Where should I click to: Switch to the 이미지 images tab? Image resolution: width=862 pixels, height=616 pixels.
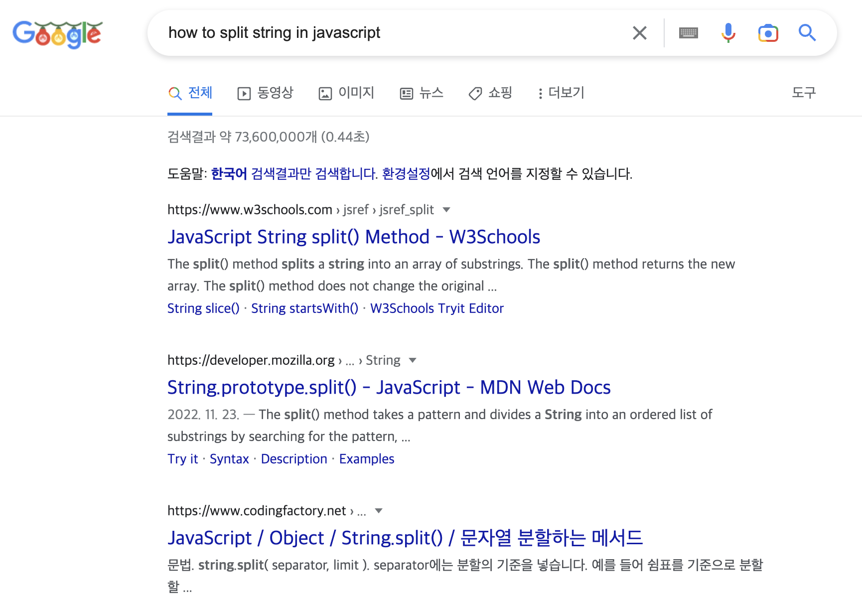click(x=346, y=93)
